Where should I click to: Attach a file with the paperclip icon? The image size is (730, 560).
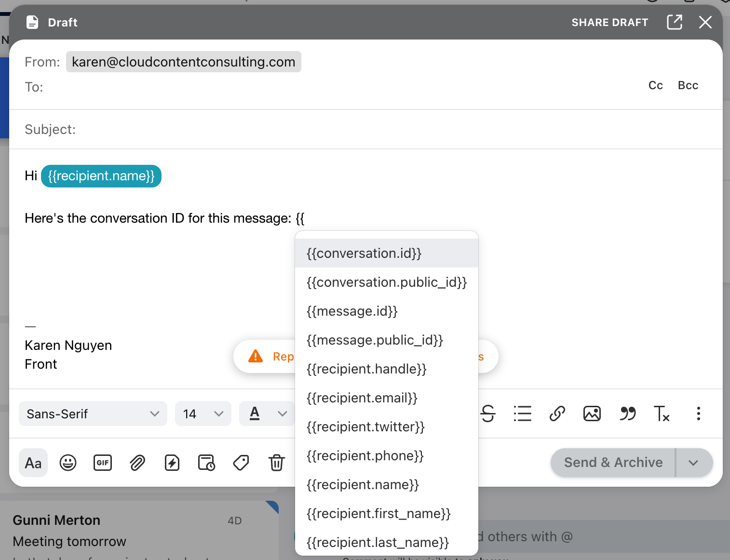pos(137,463)
